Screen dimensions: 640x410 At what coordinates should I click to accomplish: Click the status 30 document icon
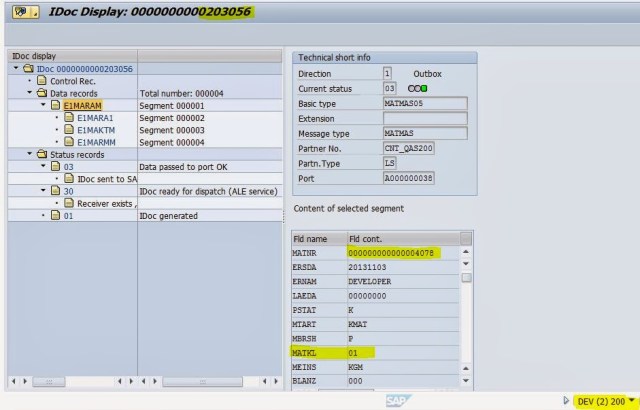56,191
